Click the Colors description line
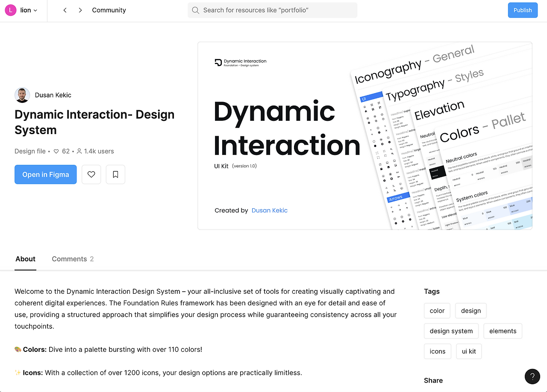 click(x=108, y=349)
